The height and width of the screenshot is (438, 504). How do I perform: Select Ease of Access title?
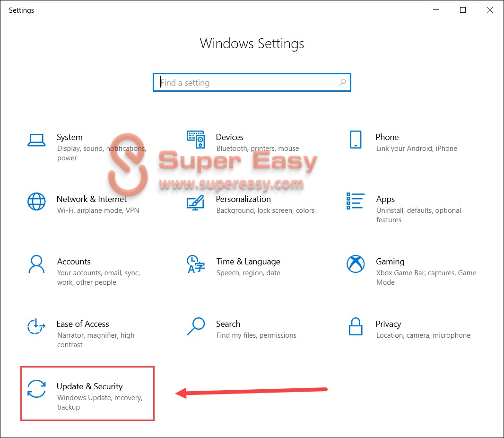click(x=83, y=324)
